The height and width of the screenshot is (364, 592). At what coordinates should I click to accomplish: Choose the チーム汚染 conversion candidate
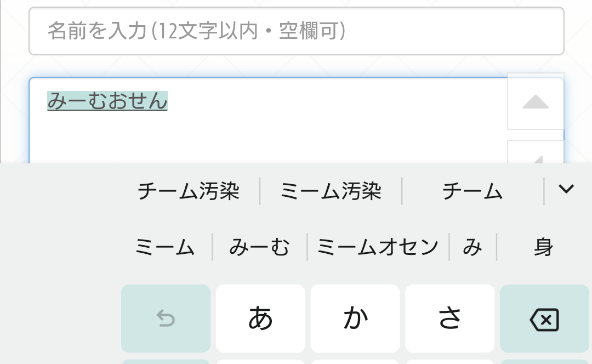point(188,191)
